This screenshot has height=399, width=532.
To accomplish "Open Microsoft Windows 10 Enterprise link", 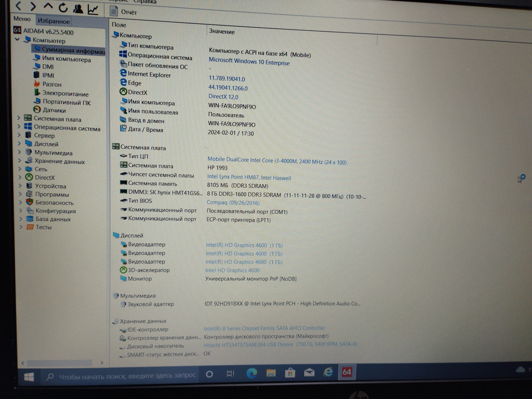I will 249,61.
